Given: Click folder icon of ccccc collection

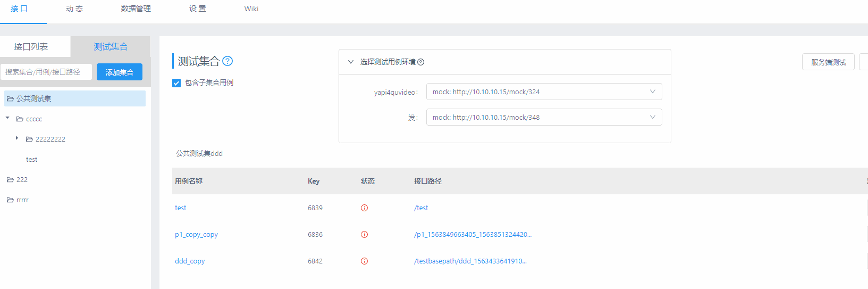Looking at the screenshot, I should pyautogui.click(x=20, y=119).
